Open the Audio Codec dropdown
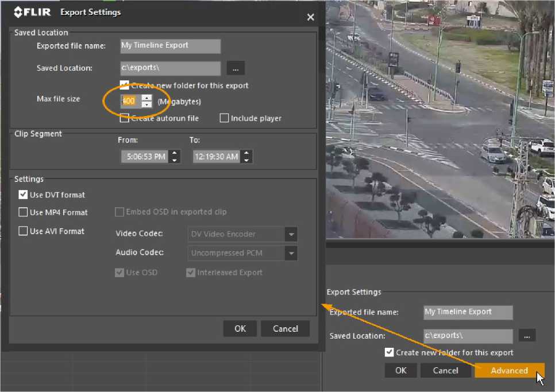The image size is (555, 392). click(291, 253)
